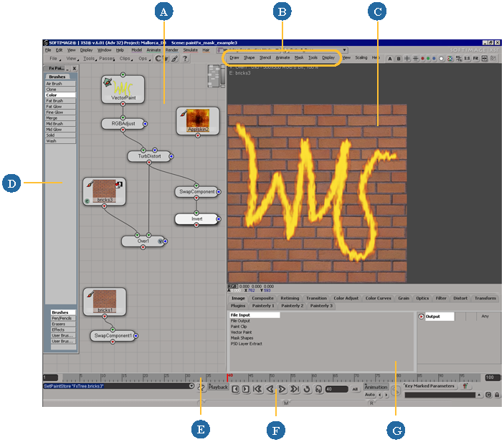Toggle the A viewer button
This screenshot has height=442, width=504.
pyautogui.click(x=390, y=59)
